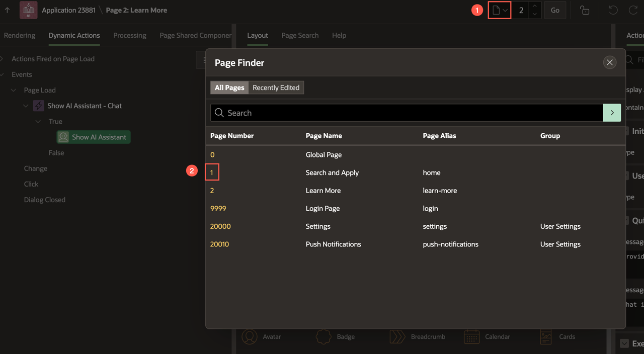Collapse the True branch in tree
Image resolution: width=644 pixels, height=354 pixels.
pyautogui.click(x=38, y=122)
